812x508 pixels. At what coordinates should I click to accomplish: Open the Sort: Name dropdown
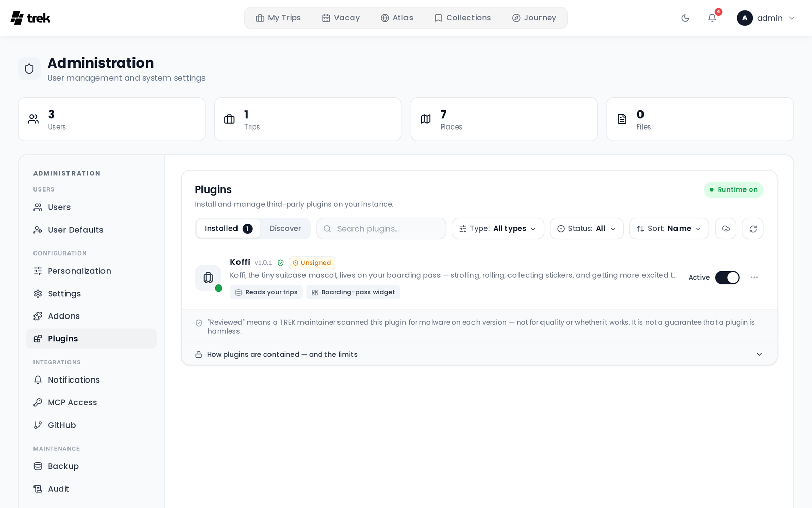[669, 229]
